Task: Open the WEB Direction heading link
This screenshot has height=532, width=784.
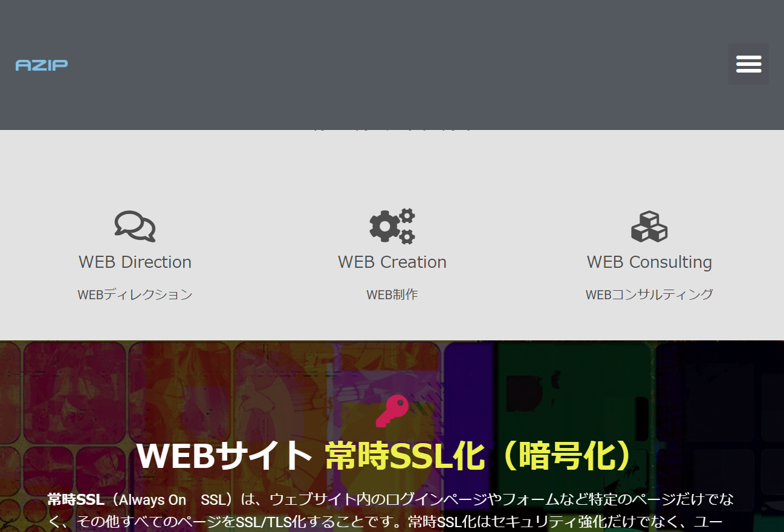Action: click(135, 262)
